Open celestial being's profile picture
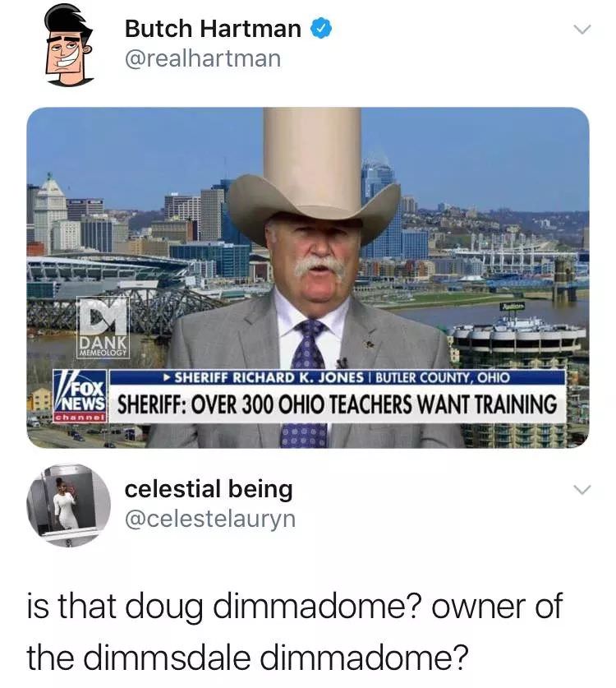 pyautogui.click(x=69, y=506)
